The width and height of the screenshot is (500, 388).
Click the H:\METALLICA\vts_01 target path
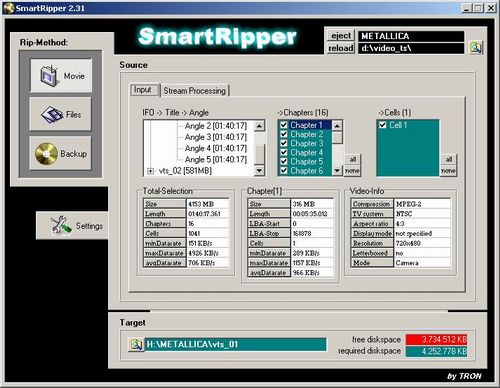[x=235, y=344]
